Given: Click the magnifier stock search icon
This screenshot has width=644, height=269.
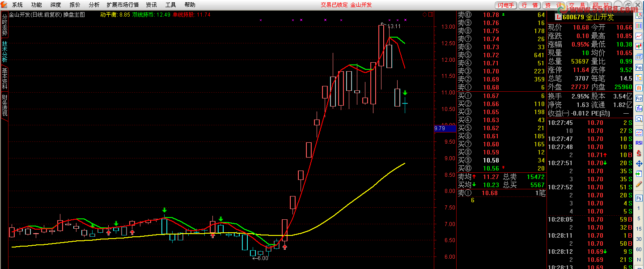Looking at the screenshot, I should pyautogui.click(x=639, y=119).
